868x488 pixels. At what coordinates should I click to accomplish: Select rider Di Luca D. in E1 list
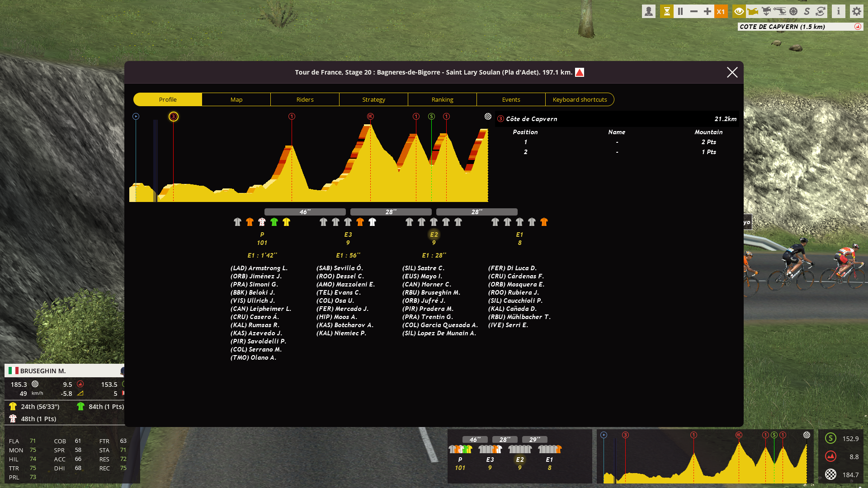(x=513, y=268)
